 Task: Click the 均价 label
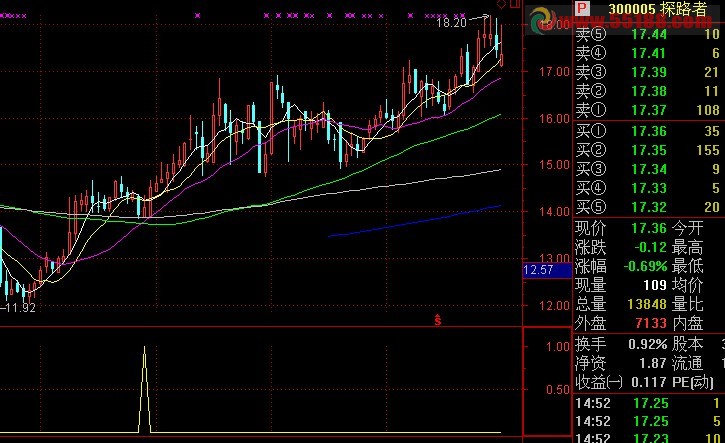tap(688, 285)
